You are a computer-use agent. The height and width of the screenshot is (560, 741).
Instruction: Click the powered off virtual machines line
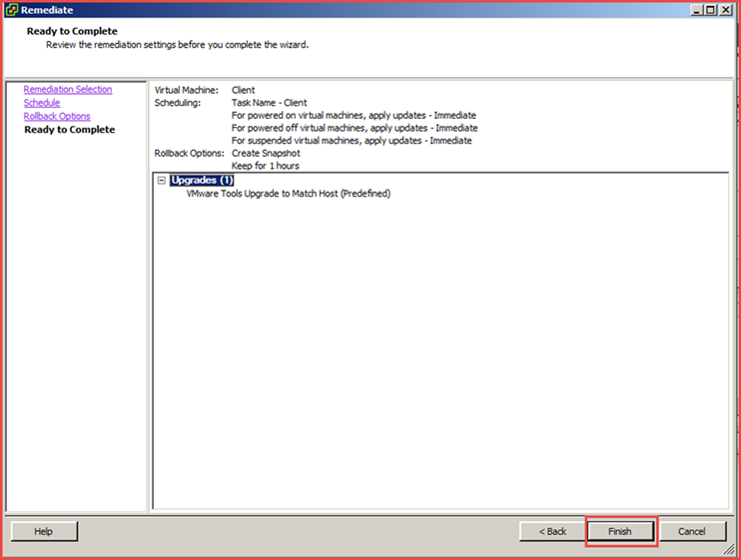coord(355,128)
